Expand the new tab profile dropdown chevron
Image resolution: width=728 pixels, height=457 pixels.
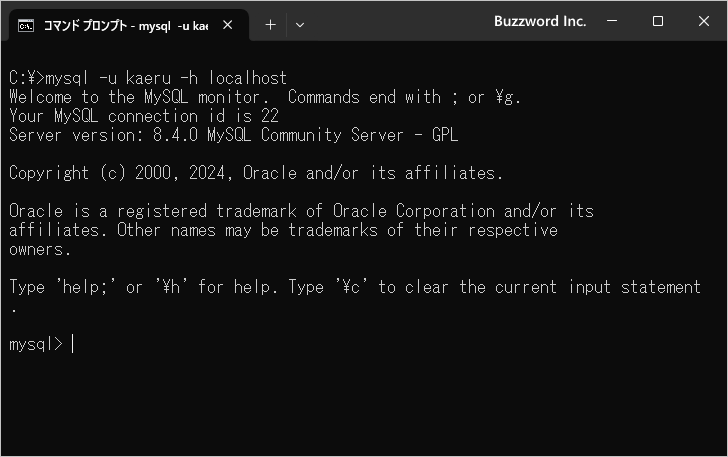point(300,25)
